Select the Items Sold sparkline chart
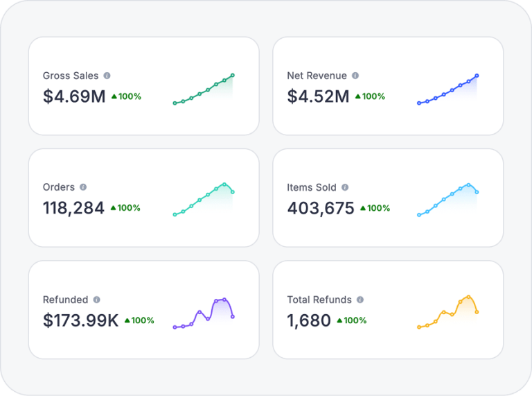Viewport: 532px width, 396px height. (447, 200)
